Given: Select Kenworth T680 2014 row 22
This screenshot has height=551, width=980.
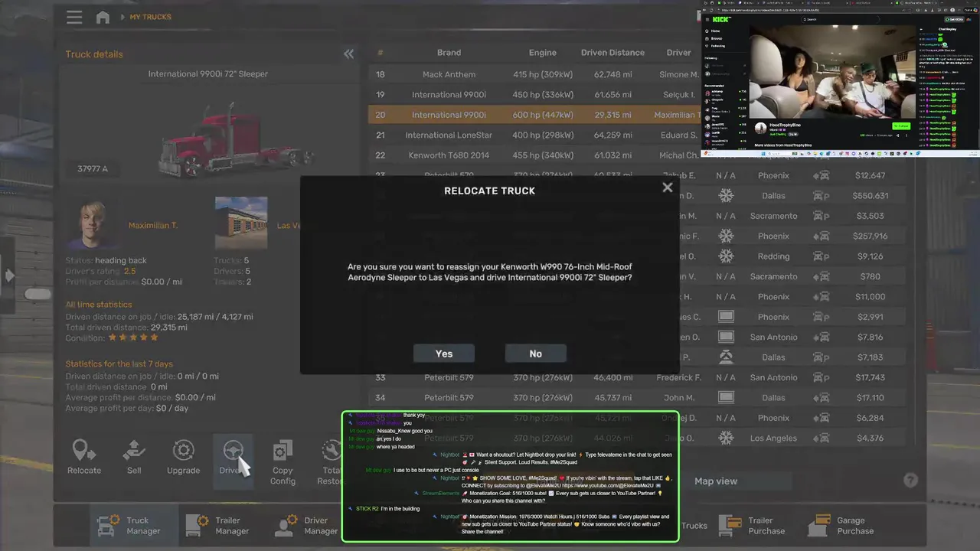Looking at the screenshot, I should tap(534, 155).
